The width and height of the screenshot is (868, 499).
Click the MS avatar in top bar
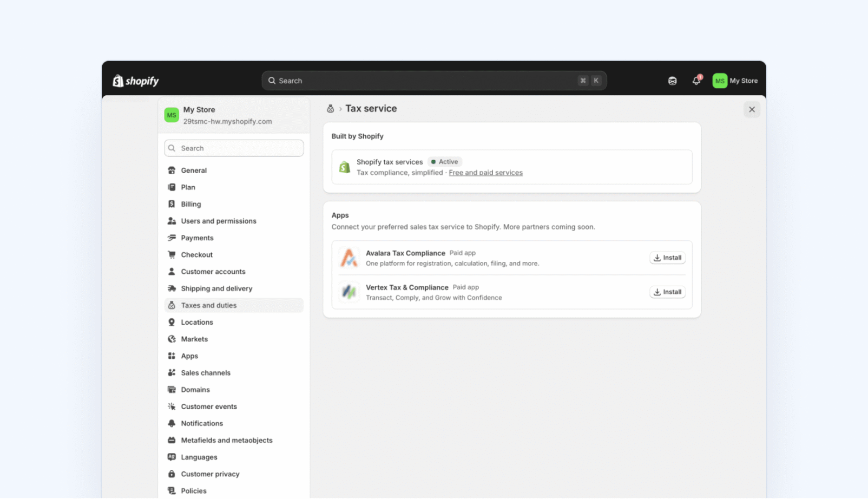click(720, 81)
